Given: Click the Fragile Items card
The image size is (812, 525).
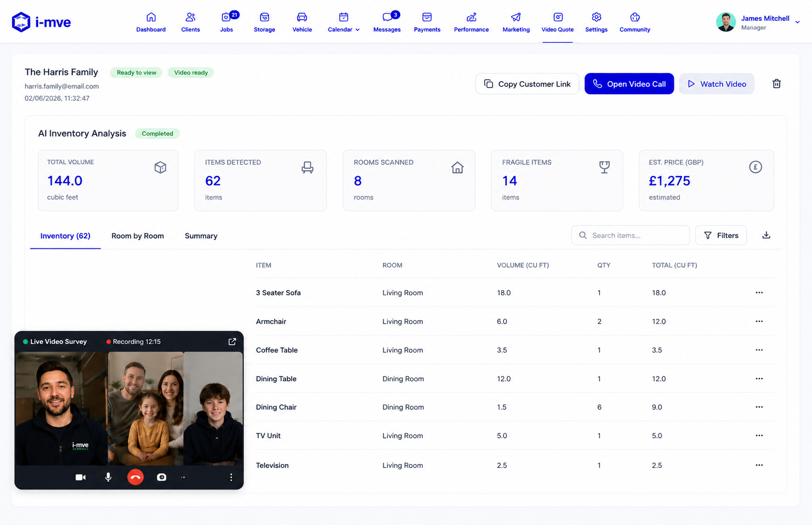Looking at the screenshot, I should [557, 180].
